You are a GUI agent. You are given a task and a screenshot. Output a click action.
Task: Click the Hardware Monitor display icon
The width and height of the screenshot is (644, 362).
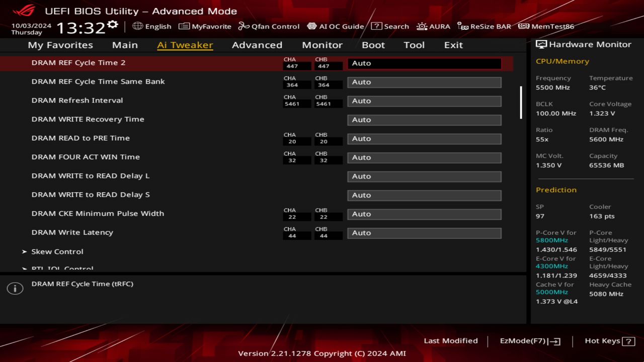(x=541, y=44)
